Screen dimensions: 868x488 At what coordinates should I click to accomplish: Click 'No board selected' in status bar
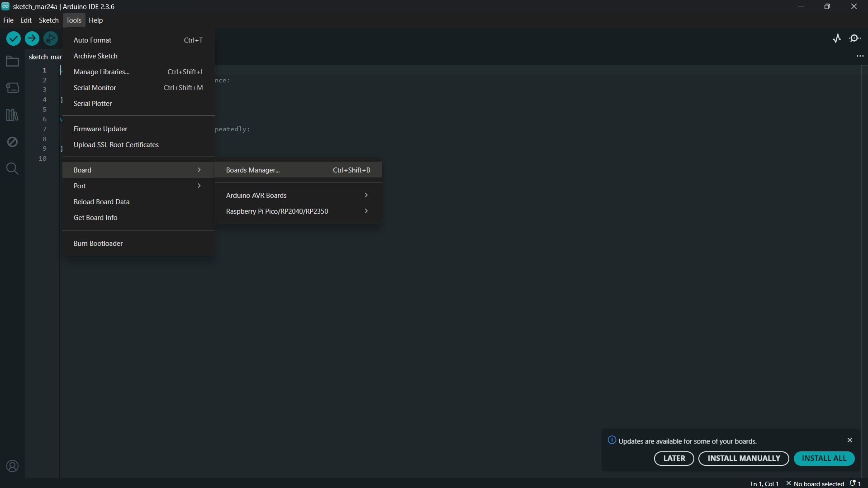point(815,484)
